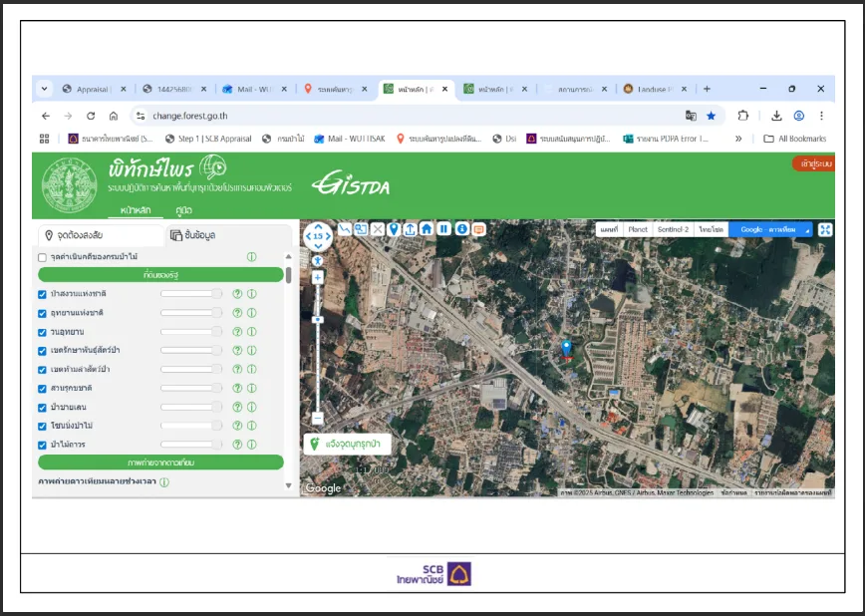Uncheck the ป่าสงวนแห่งชาติ layer checkbox

pyautogui.click(x=42, y=294)
